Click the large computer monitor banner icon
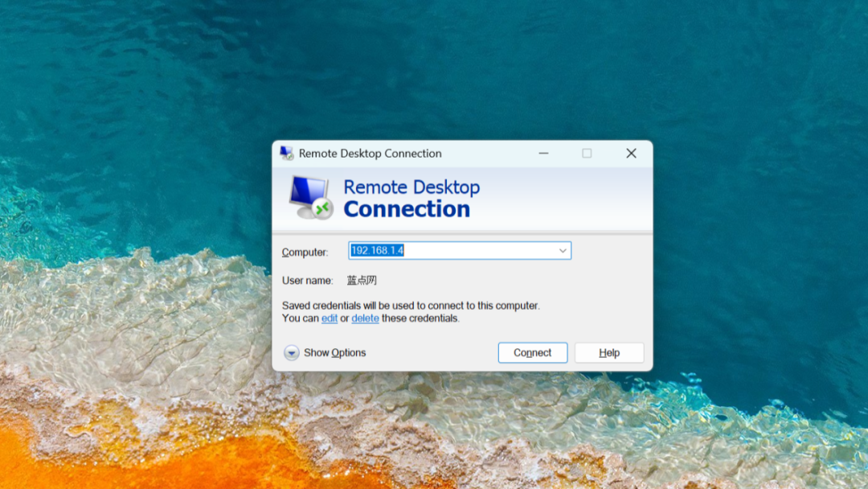868x489 pixels. (x=310, y=198)
